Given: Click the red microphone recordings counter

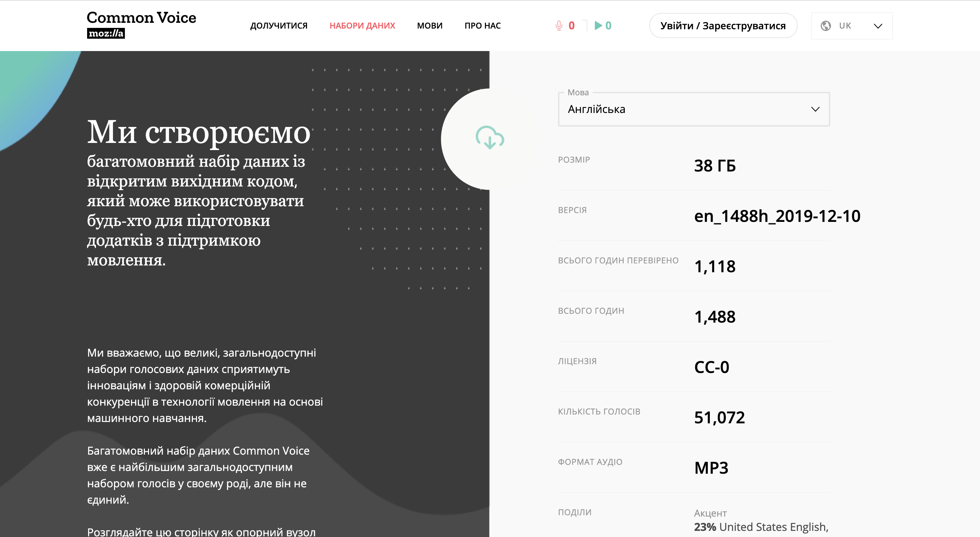Looking at the screenshot, I should point(565,26).
